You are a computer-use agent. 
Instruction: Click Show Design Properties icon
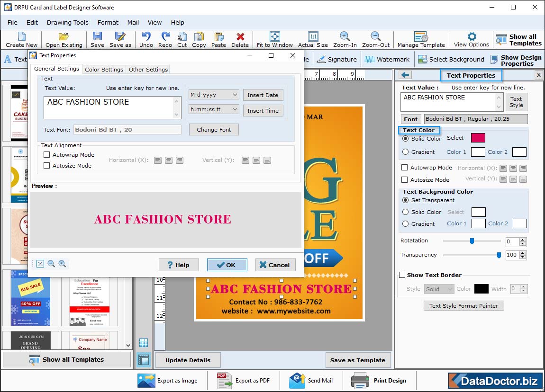pyautogui.click(x=494, y=60)
